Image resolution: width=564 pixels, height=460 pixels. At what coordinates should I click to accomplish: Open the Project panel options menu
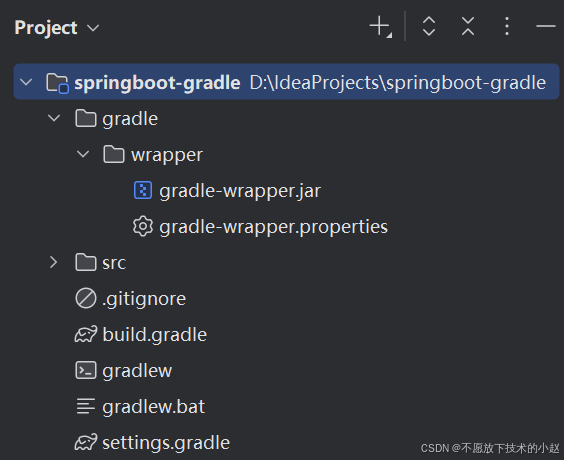coord(507,26)
